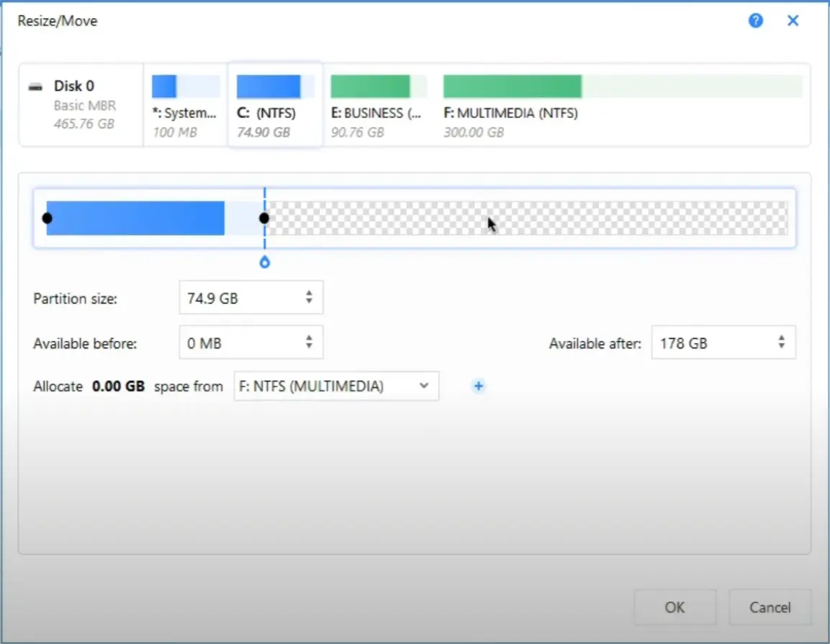Dismiss the dialog with the Cancel button
This screenshot has width=830, height=644.
(x=770, y=607)
